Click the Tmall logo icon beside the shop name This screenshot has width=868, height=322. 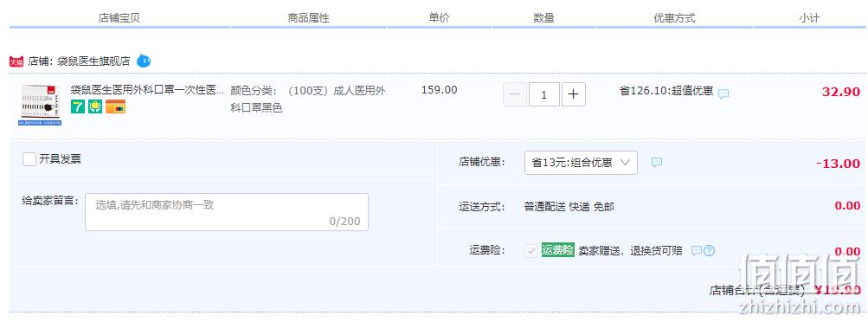16,61
